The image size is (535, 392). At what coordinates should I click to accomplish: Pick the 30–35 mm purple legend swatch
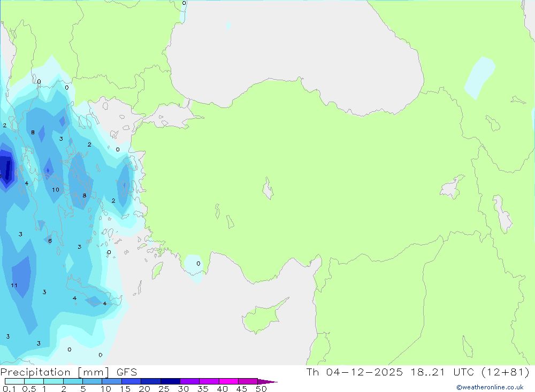click(x=189, y=381)
